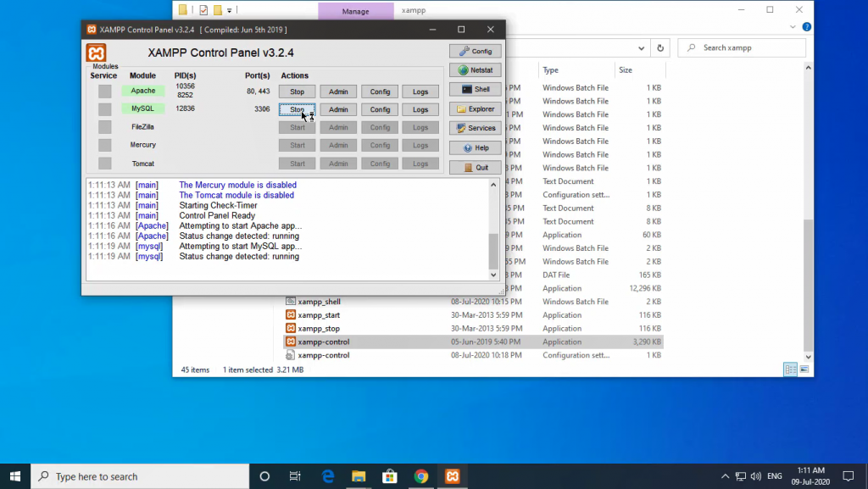868x489 pixels.
Task: Open File Explorer from taskbar
Action: pos(359,476)
